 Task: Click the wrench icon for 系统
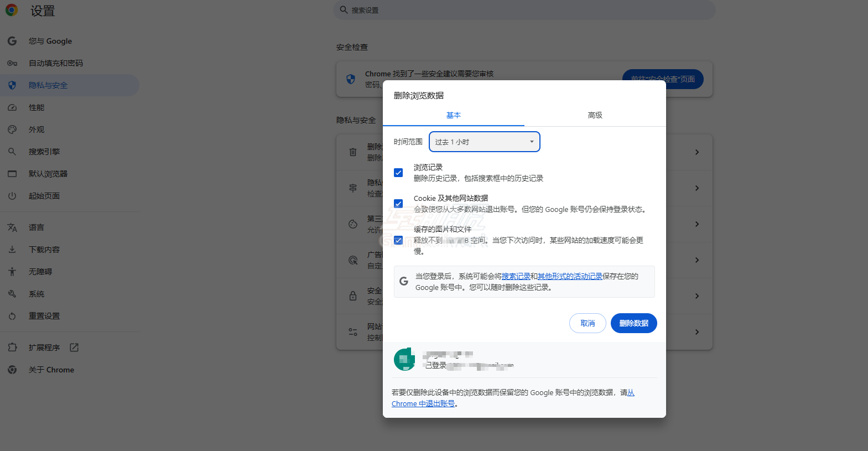point(12,294)
